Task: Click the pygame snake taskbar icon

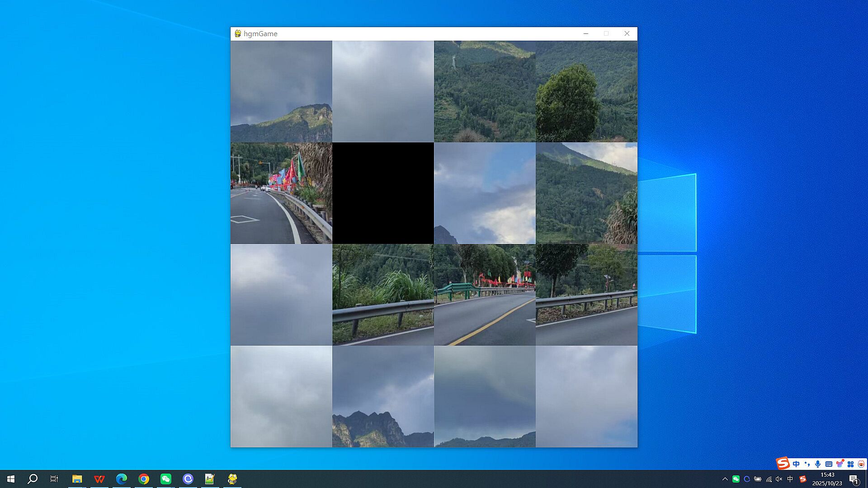Action: pyautogui.click(x=232, y=479)
